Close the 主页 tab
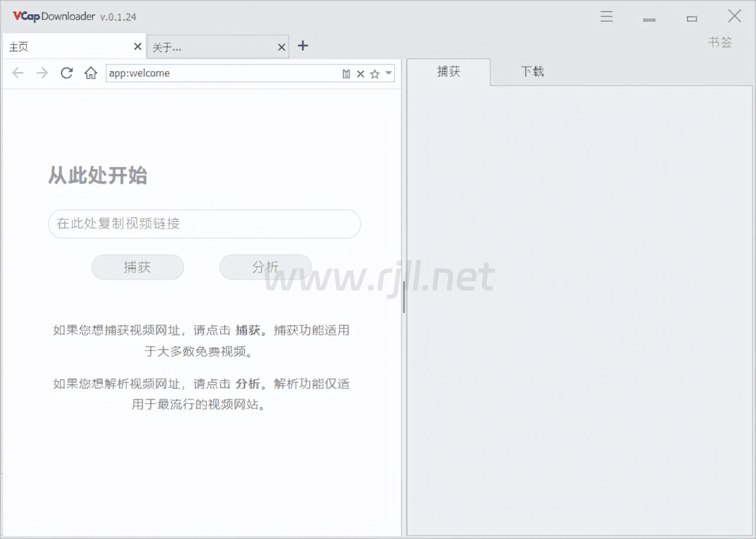756x539 pixels. [x=138, y=47]
